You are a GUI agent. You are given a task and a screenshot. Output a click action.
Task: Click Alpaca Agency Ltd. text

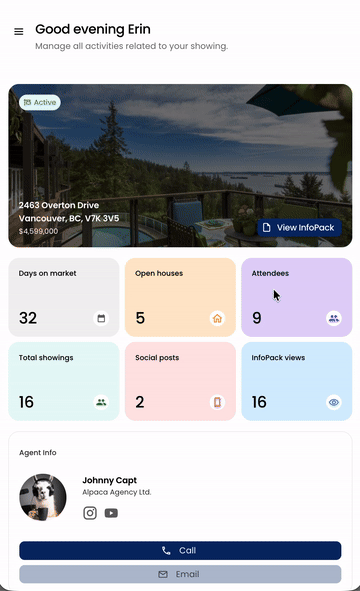point(117,492)
